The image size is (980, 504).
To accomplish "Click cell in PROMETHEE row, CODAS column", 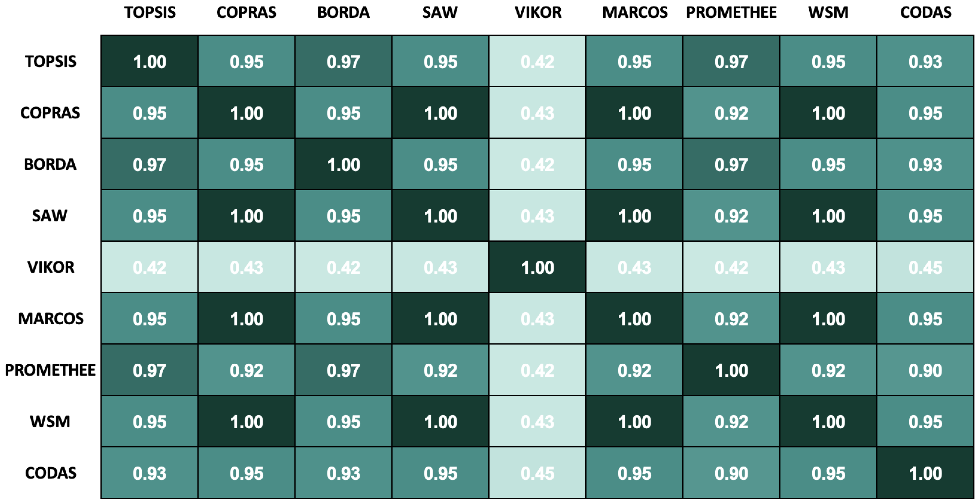I will pos(925,370).
